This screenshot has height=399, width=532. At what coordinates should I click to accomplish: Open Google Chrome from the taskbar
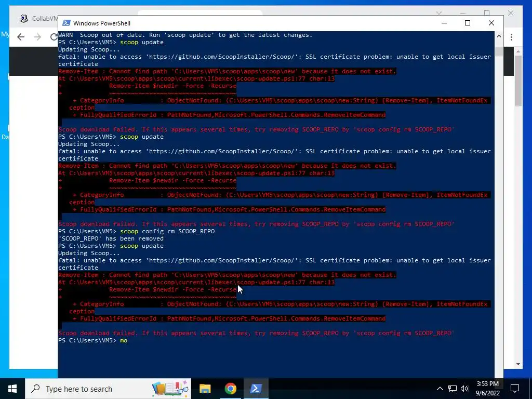(x=230, y=389)
